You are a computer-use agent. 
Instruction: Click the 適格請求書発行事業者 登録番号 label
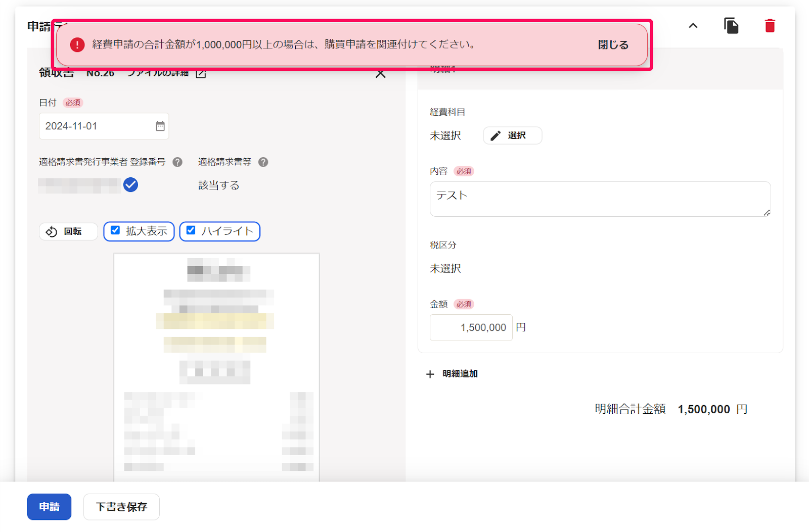click(102, 162)
